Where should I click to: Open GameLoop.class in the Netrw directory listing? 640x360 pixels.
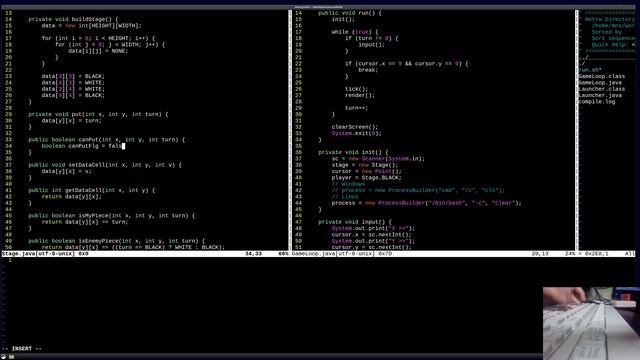pyautogui.click(x=602, y=76)
